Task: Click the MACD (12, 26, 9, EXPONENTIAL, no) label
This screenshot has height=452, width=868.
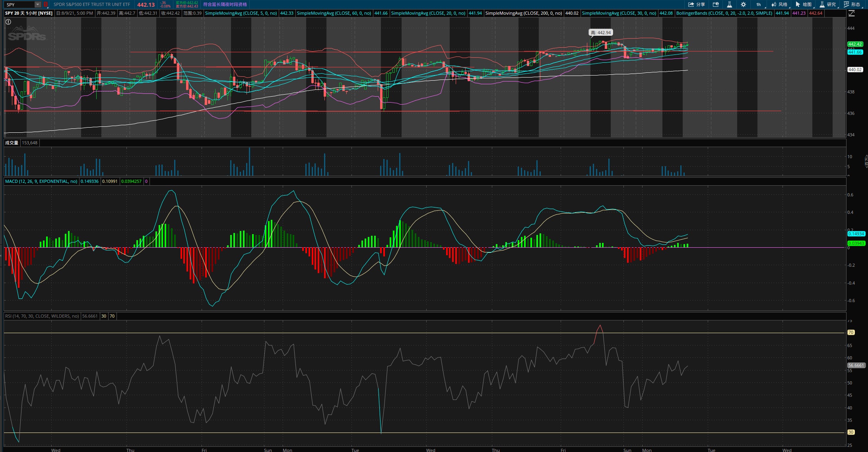Action: (41, 181)
